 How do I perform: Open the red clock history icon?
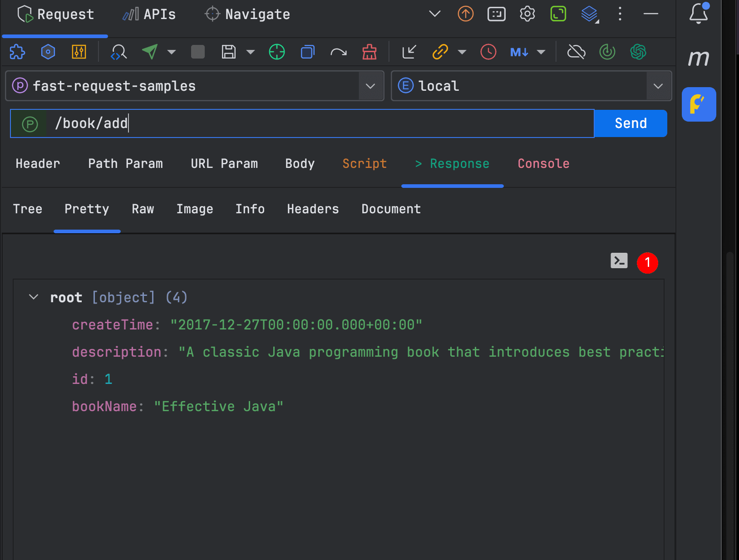pyautogui.click(x=488, y=52)
